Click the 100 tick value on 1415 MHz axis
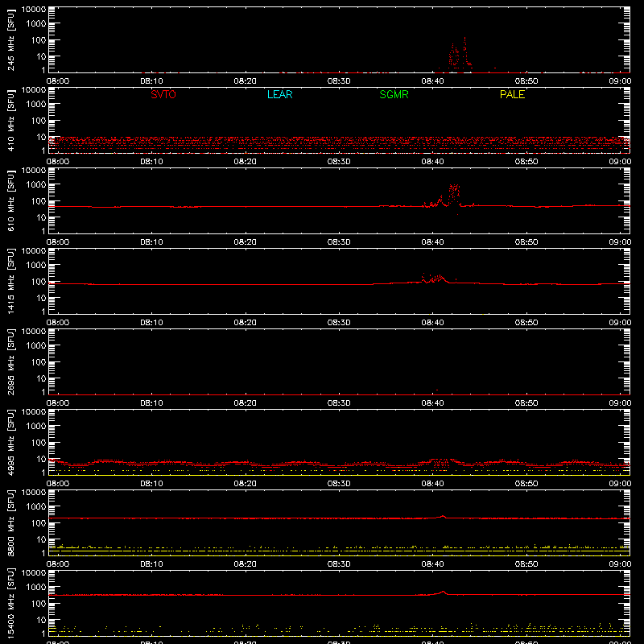This screenshot has height=644, width=644. pyautogui.click(x=39, y=282)
